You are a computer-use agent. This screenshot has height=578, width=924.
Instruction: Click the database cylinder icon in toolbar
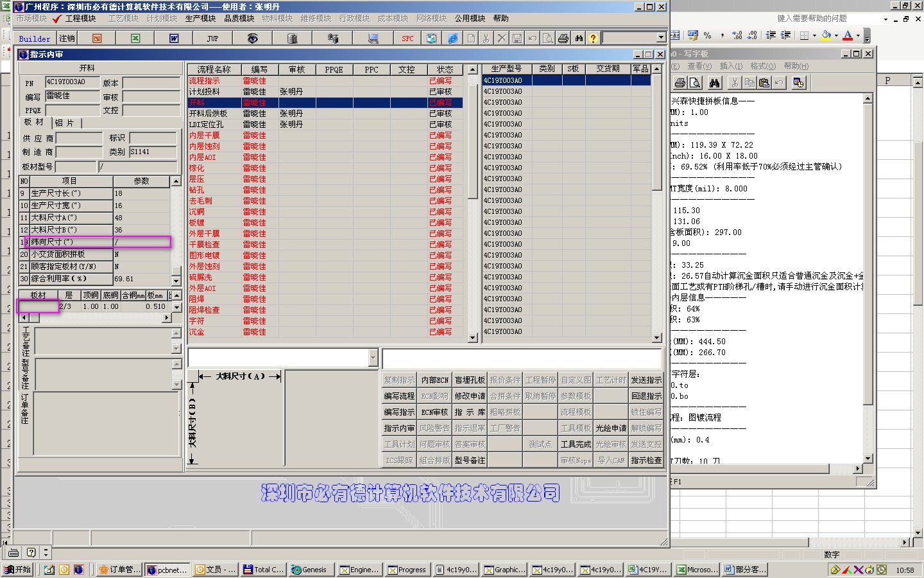[293, 39]
